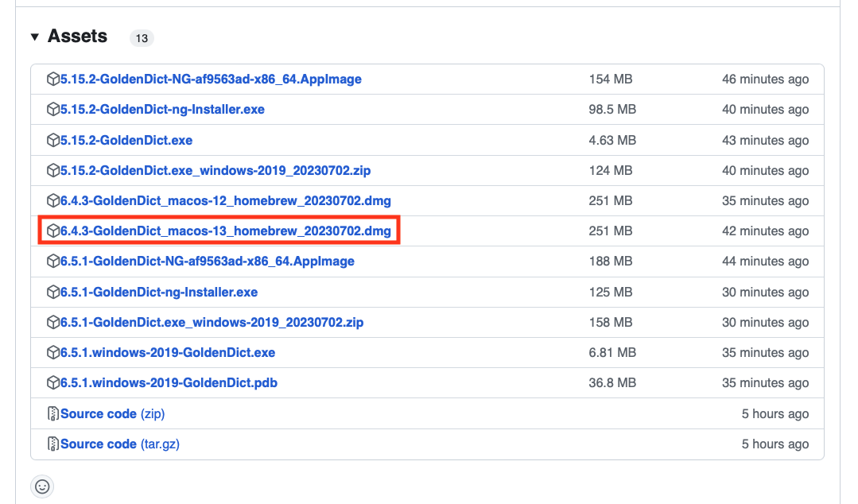Click the 4.63 MB size value
Image resolution: width=858 pixels, height=504 pixels.
(x=612, y=140)
